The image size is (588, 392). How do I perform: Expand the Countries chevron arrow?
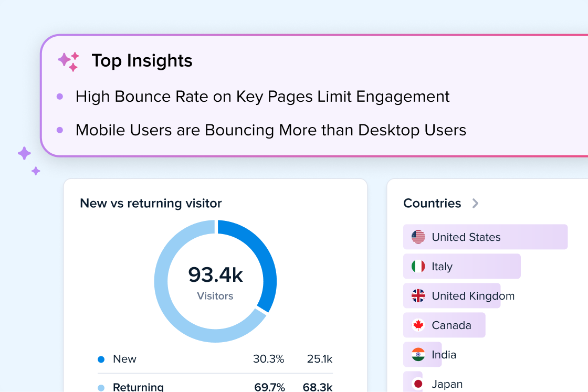pos(475,204)
